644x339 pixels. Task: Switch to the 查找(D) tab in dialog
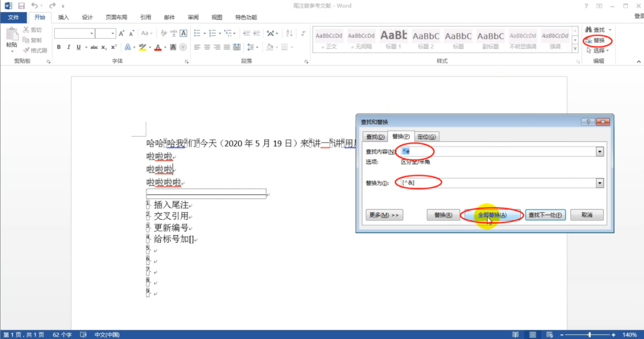tap(375, 137)
